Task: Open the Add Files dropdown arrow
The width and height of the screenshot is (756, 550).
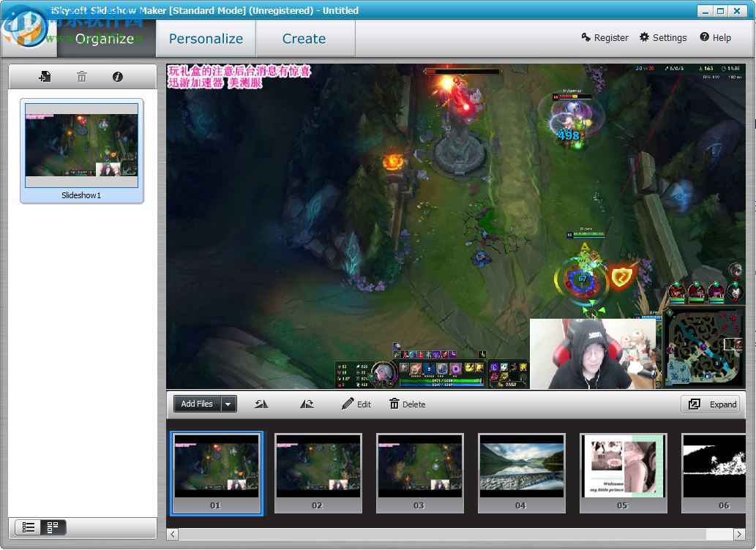Action: [x=228, y=403]
